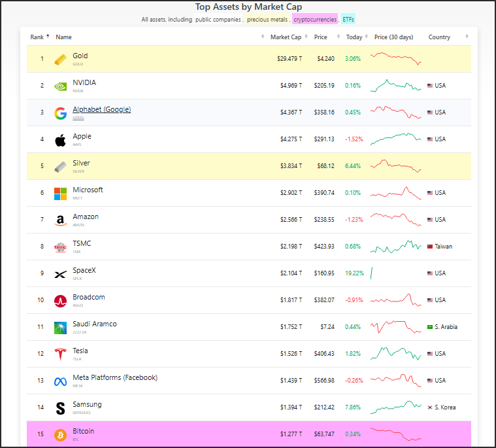This screenshot has height=448, width=496.
Task: Open the Bitcoin asset page
Action: click(83, 431)
